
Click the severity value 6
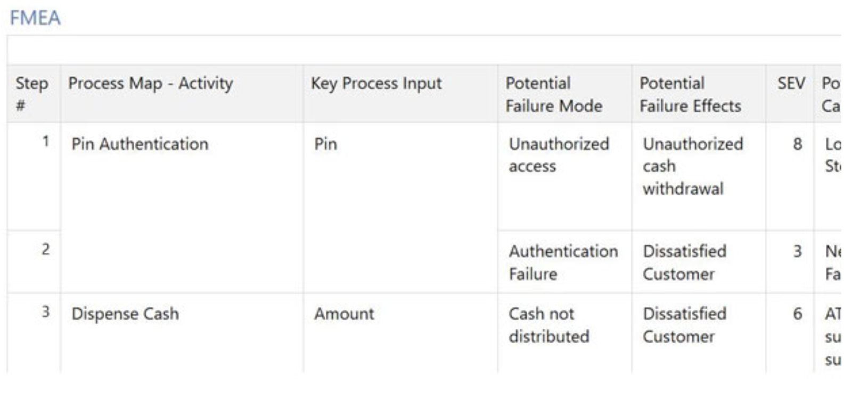797,314
